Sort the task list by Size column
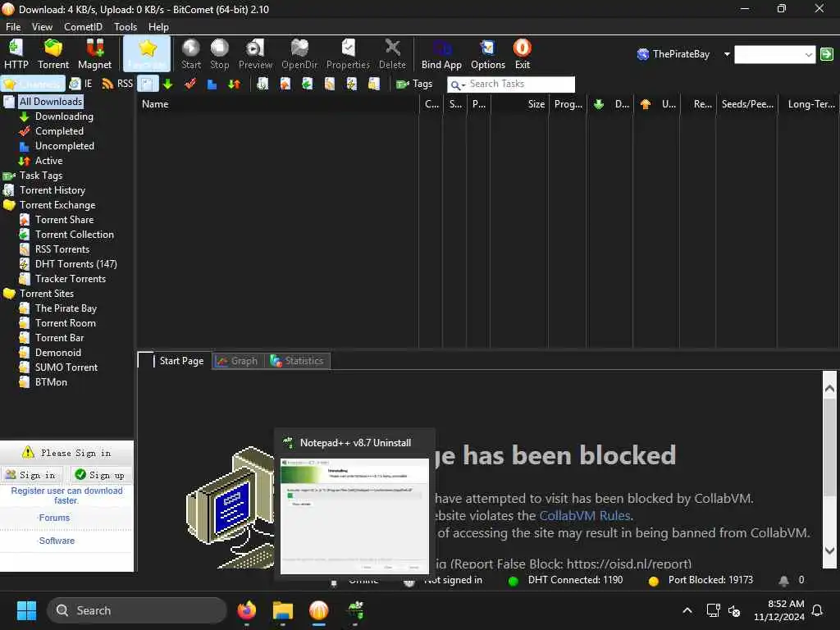The width and height of the screenshot is (840, 630). click(x=519, y=104)
